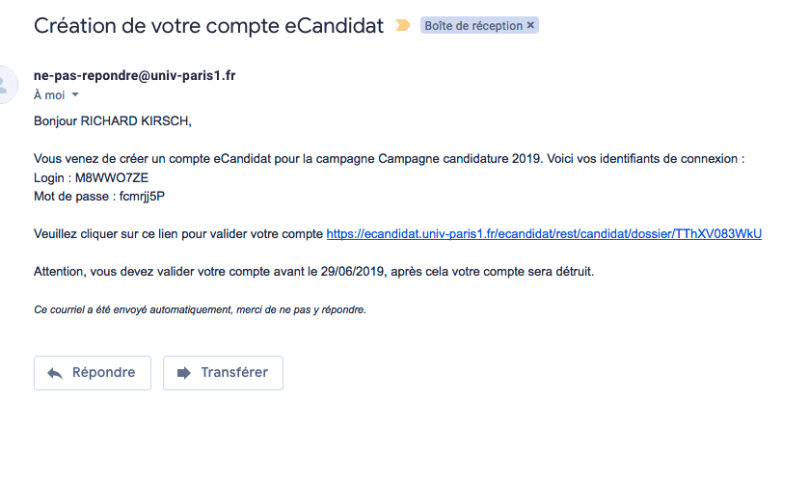Expand recipient details arrow next to À moi

[x=75, y=95]
